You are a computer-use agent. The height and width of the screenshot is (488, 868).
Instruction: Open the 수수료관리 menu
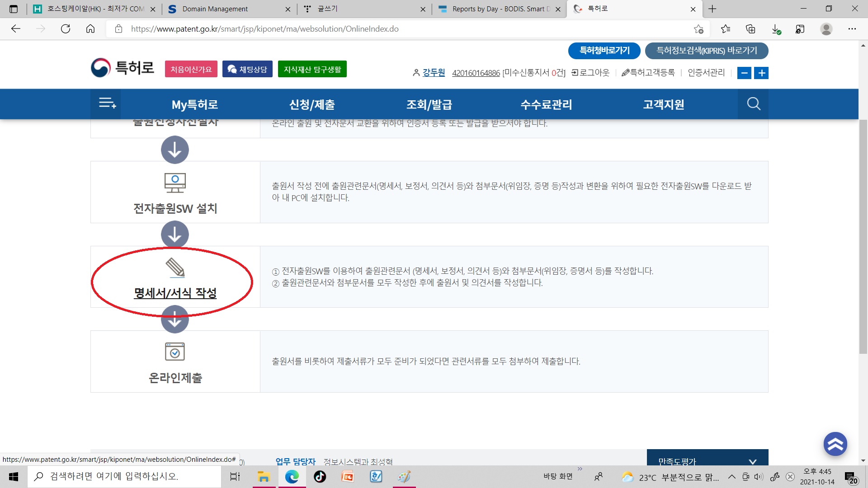[546, 104]
